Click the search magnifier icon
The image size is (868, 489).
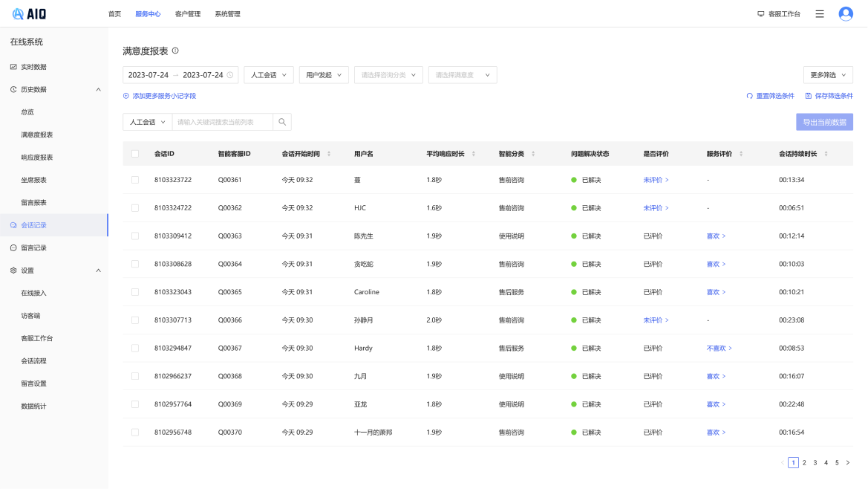[281, 122]
